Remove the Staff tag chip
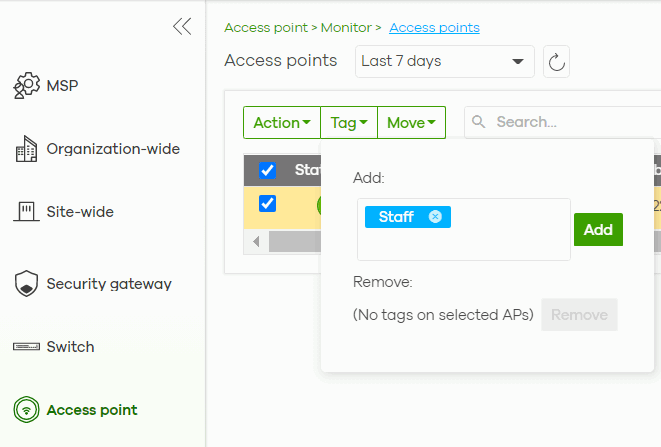This screenshot has width=661, height=447. point(435,217)
